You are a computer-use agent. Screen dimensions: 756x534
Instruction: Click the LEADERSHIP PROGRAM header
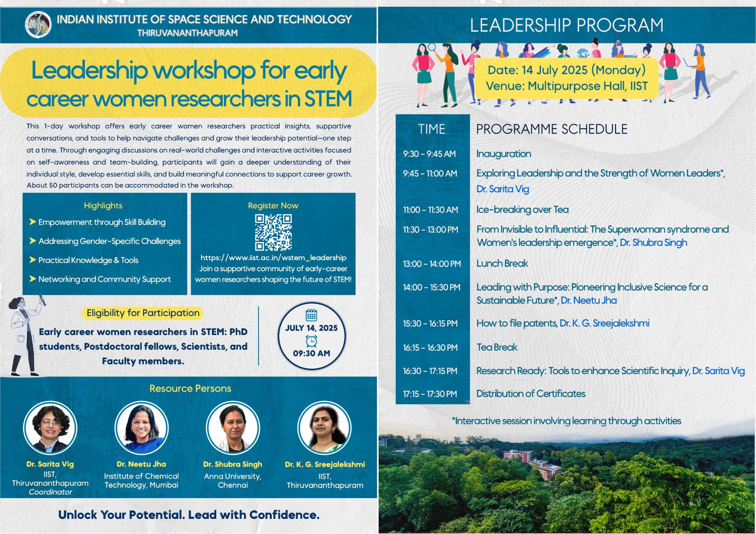pyautogui.click(x=567, y=25)
